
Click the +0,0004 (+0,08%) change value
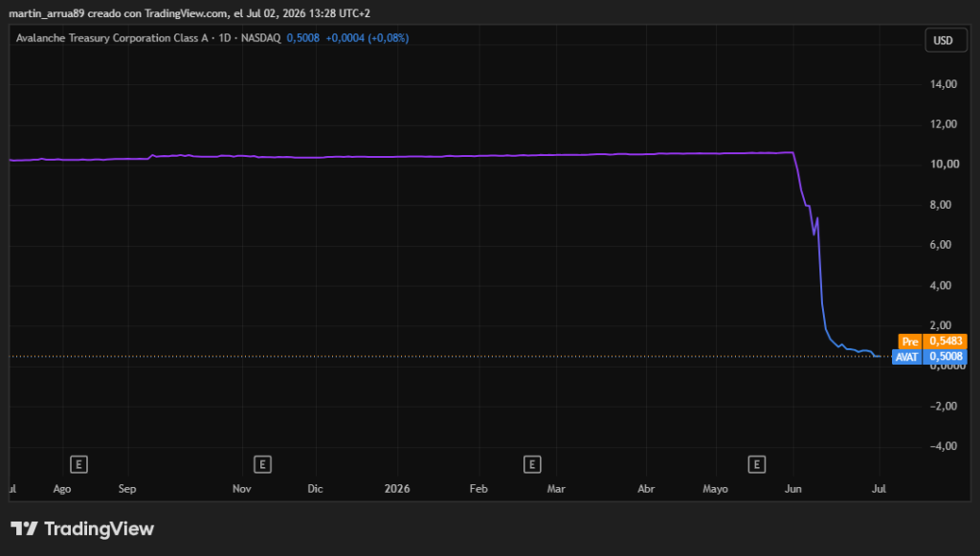[x=367, y=38]
